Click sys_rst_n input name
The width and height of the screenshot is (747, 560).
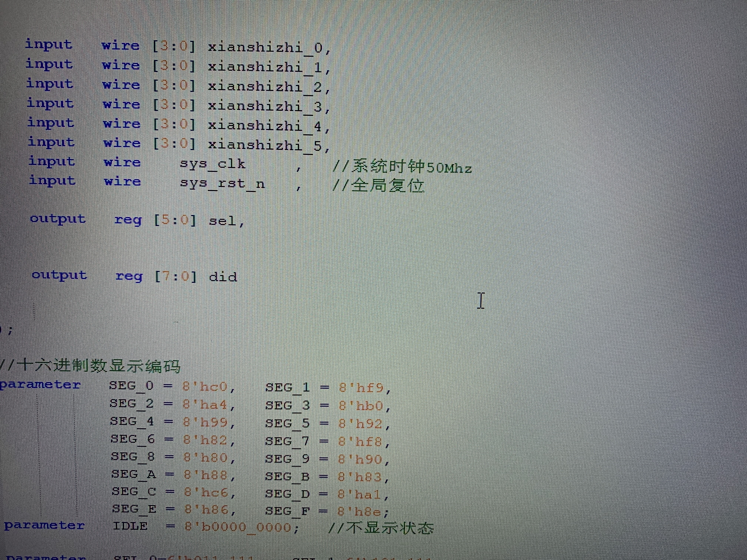pyautogui.click(x=222, y=184)
